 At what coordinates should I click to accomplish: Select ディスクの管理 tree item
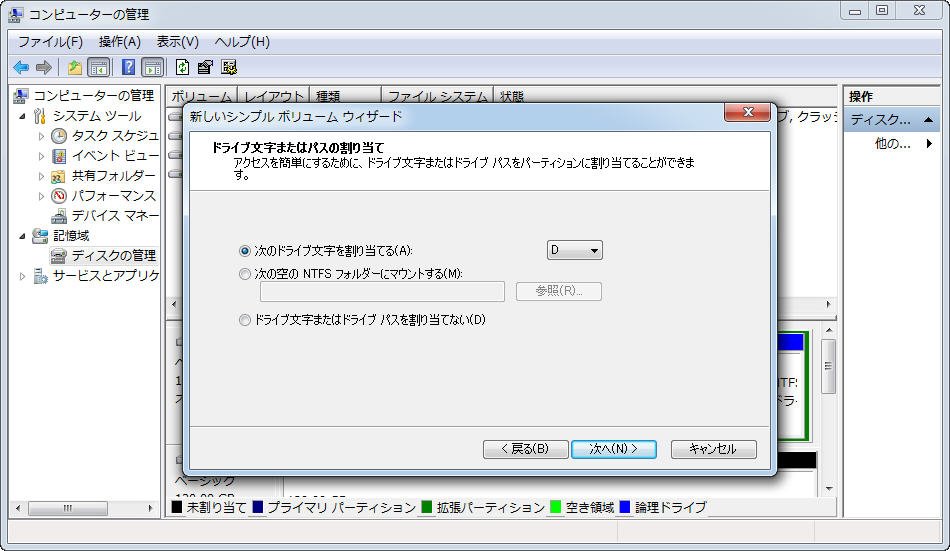pyautogui.click(x=114, y=255)
